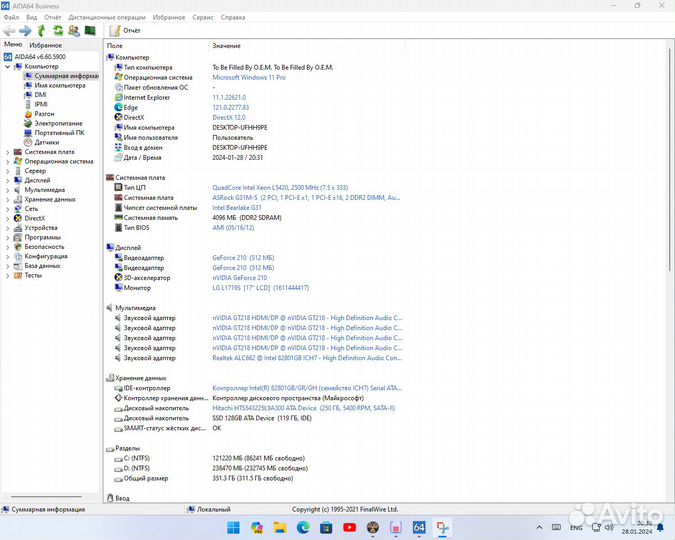The image size is (675, 540).
Task: Open the Справка menu
Action: (x=233, y=17)
